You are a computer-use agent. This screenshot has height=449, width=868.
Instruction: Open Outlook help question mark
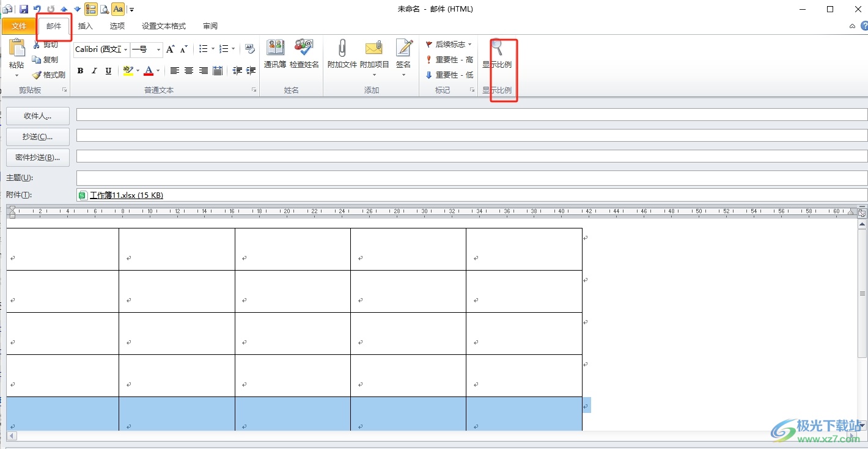864,26
